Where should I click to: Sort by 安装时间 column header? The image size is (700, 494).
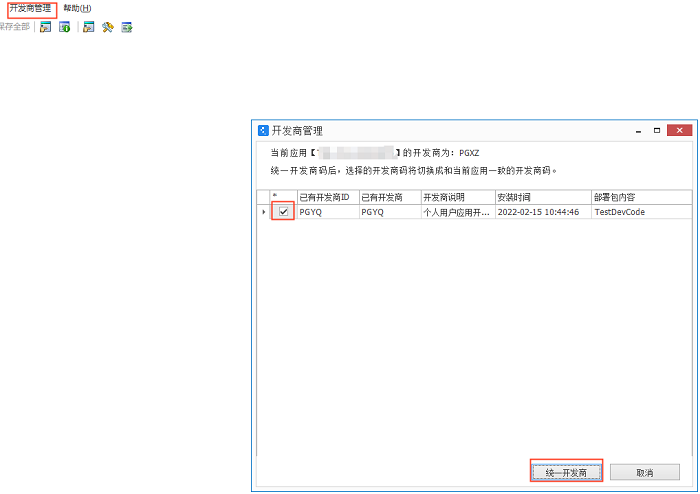click(541, 197)
